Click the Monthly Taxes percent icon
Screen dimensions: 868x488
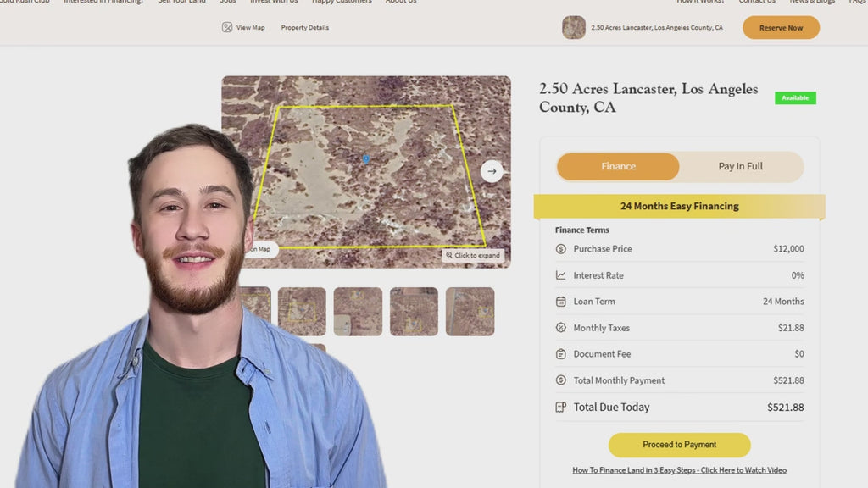pos(560,328)
